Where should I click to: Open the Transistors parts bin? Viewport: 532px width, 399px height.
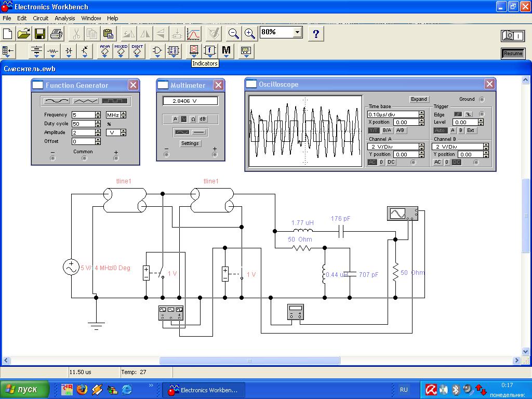pos(85,51)
